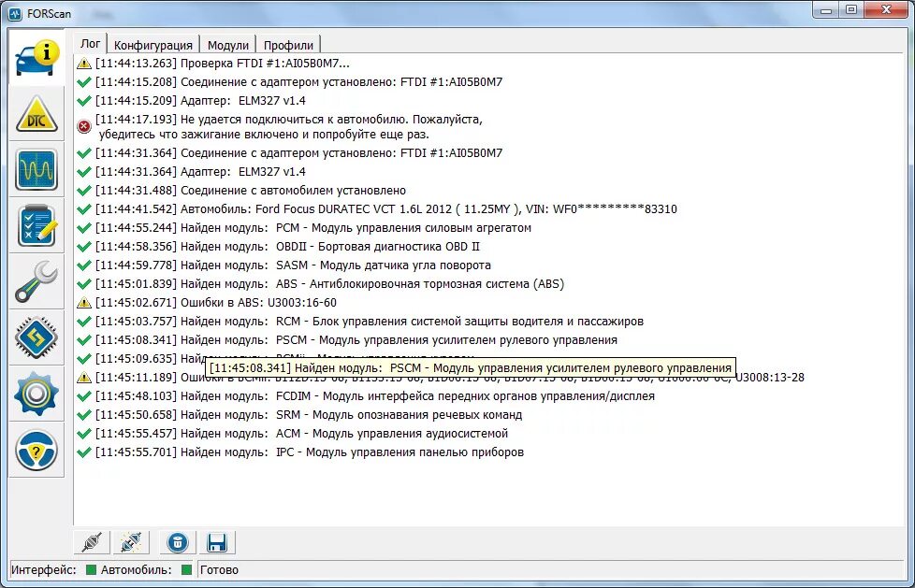
Task: Click the Интерфейс green status indicator
Action: (x=91, y=570)
